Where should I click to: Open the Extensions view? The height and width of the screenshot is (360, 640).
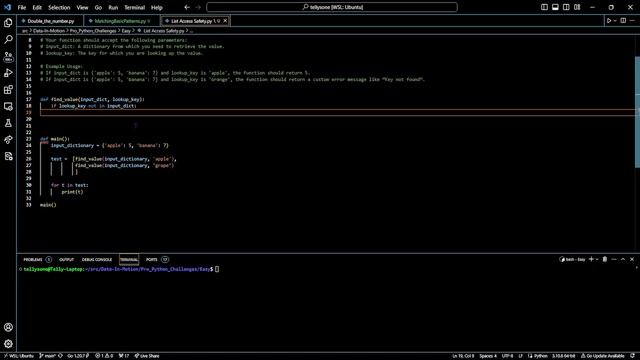click(x=8, y=90)
